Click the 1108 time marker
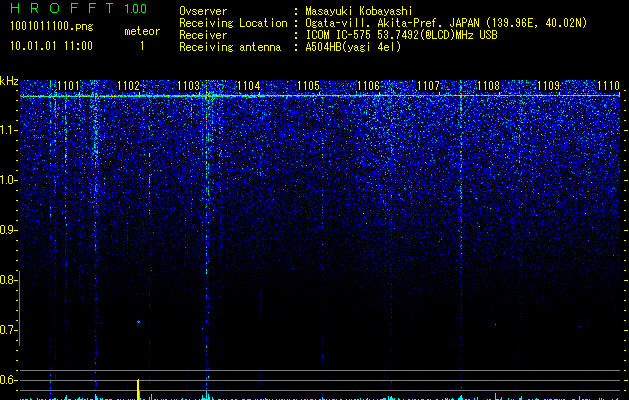The image size is (629, 400). tap(489, 85)
